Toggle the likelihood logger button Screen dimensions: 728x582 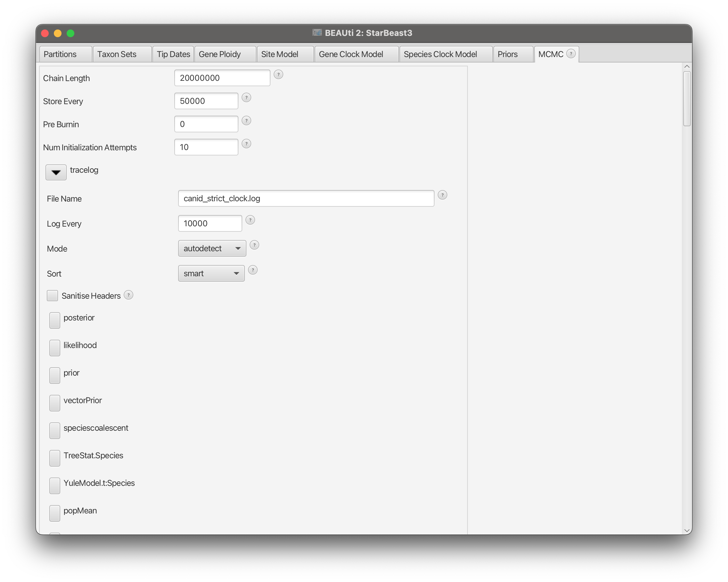click(55, 348)
